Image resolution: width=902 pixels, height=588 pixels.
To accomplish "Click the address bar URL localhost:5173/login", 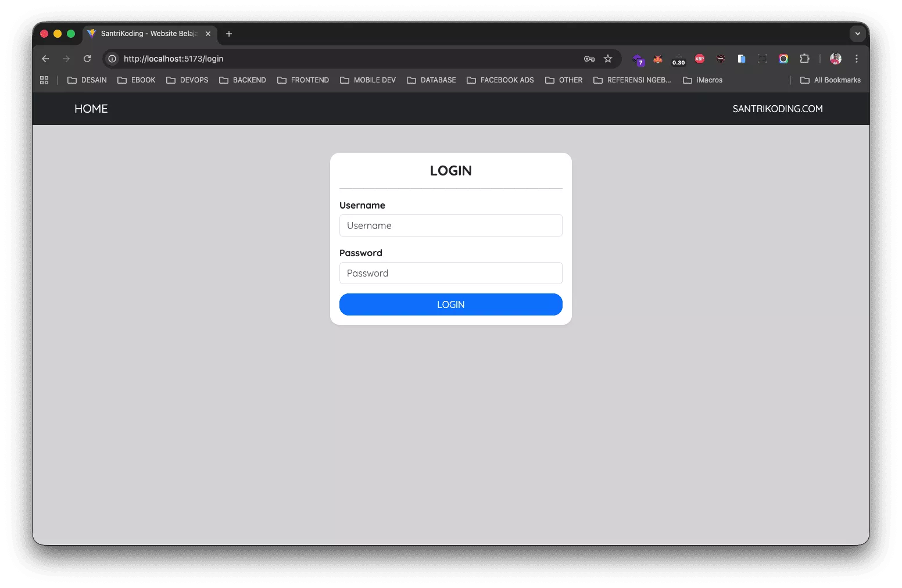I will pyautogui.click(x=174, y=59).
